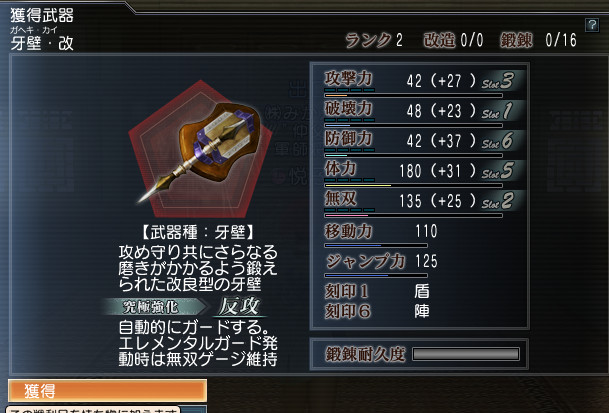
Task: Click the 牙壁 weapon image thumbnail
Action: coord(199,150)
